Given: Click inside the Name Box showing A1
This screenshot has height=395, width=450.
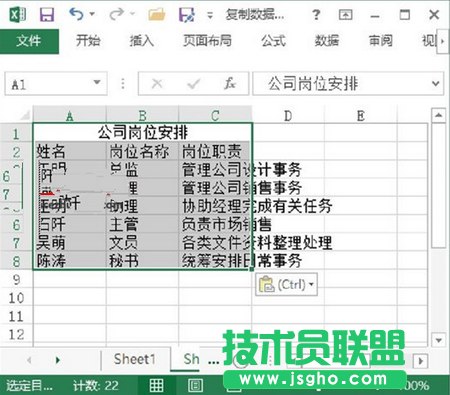Looking at the screenshot, I should (47, 84).
